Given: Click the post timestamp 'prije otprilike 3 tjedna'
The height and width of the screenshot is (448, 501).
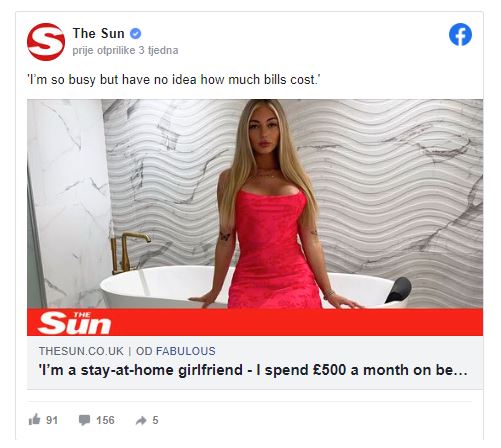Looking at the screenshot, I should pos(125,50).
